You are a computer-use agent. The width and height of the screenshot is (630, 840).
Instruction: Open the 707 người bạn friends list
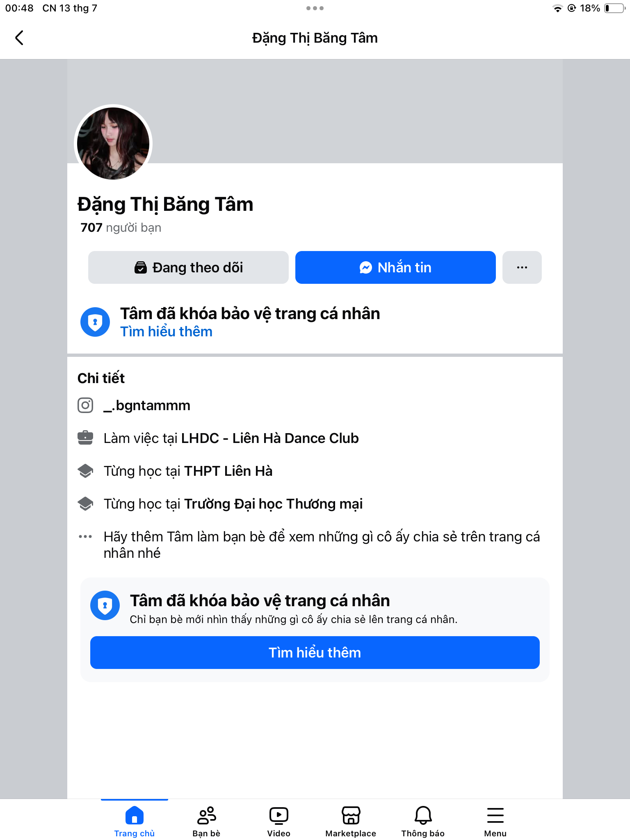point(121,227)
